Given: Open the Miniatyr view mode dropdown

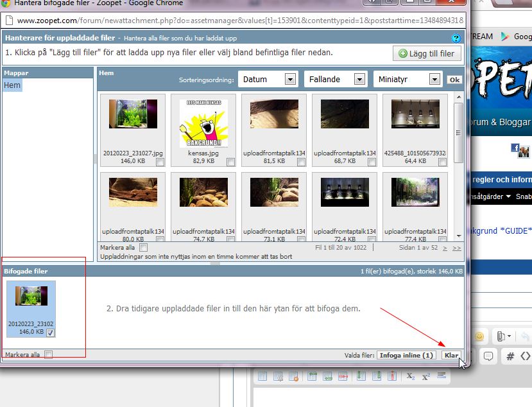Looking at the screenshot, I should point(408,80).
